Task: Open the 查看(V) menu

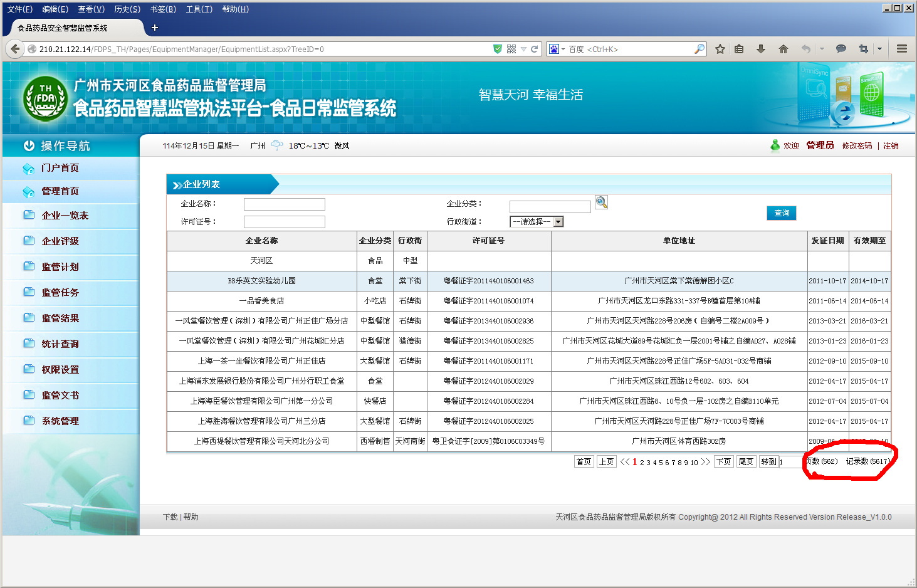Action: (91, 9)
